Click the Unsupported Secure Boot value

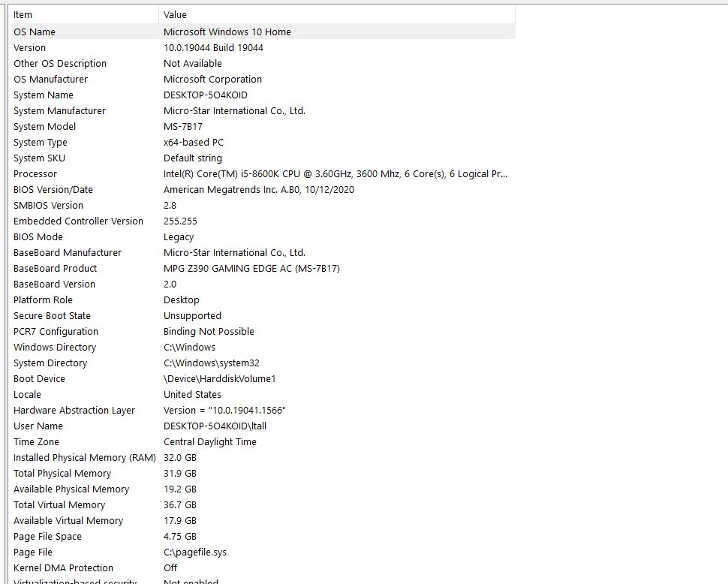(192, 316)
